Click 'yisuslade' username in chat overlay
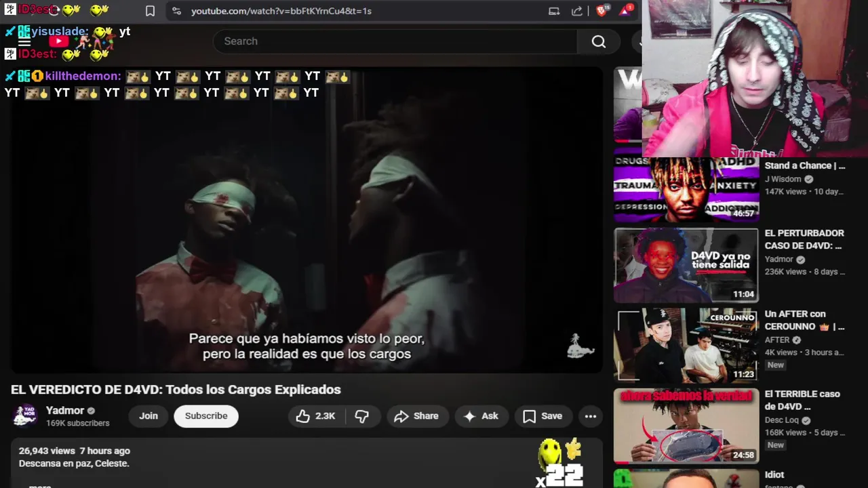Viewport: 868px width, 488px height. coord(59,31)
